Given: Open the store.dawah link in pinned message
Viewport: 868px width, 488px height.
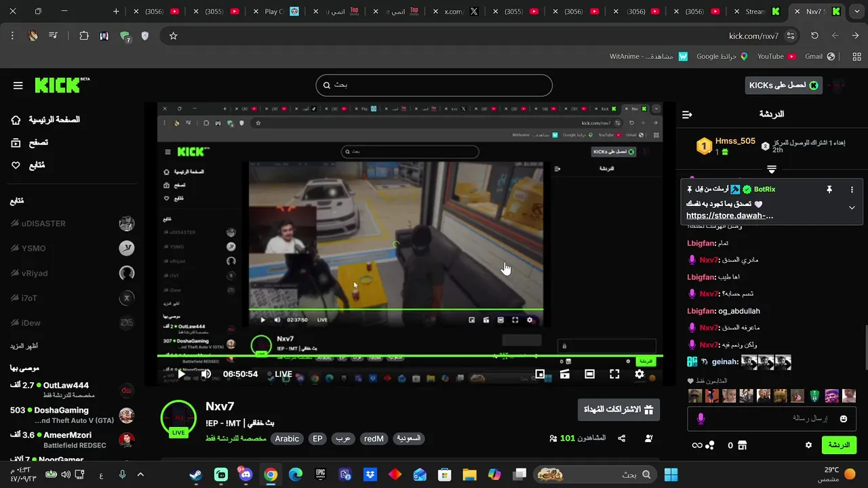Looking at the screenshot, I should (x=730, y=216).
